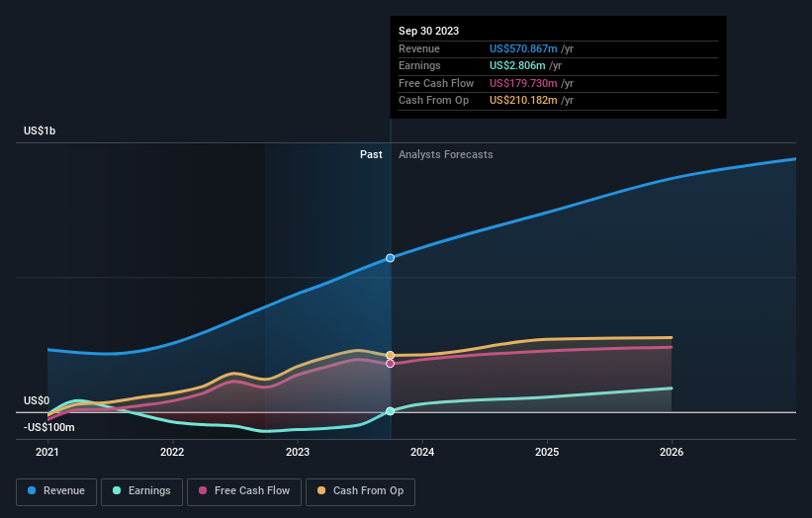Viewport: 812px width, 518px height.
Task: Click the US$0 y-axis label
Action: point(37,400)
